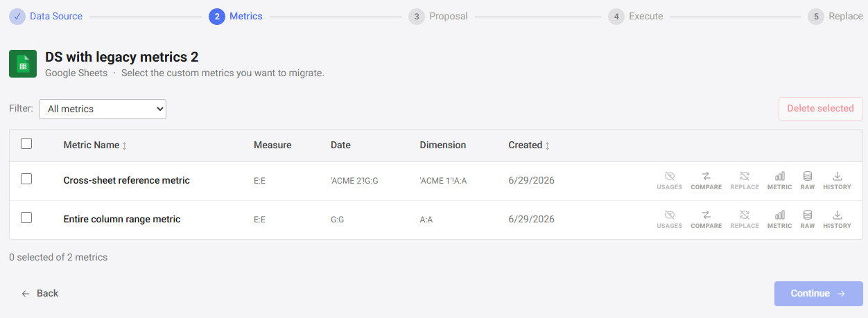Image resolution: width=868 pixels, height=318 pixels.
Task: Compare the Entire column range metric
Action: (706, 220)
